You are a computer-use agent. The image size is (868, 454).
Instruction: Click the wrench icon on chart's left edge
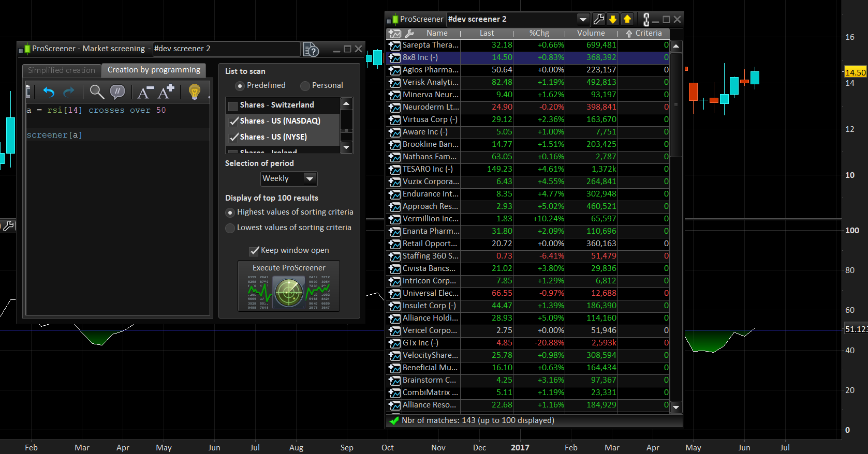[x=8, y=225]
